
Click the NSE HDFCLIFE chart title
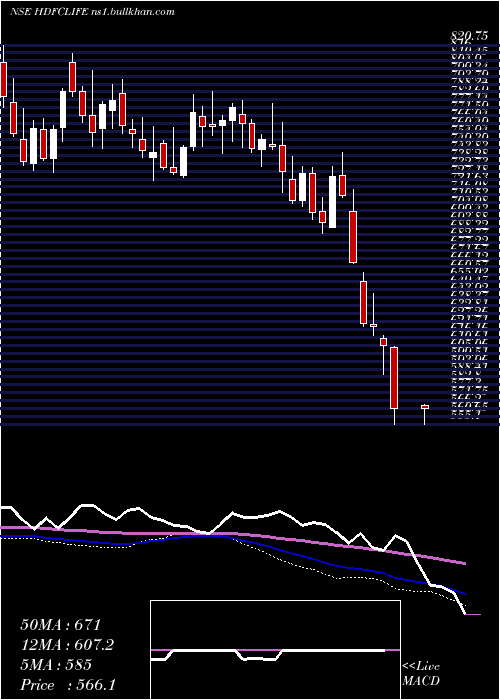click(x=51, y=12)
